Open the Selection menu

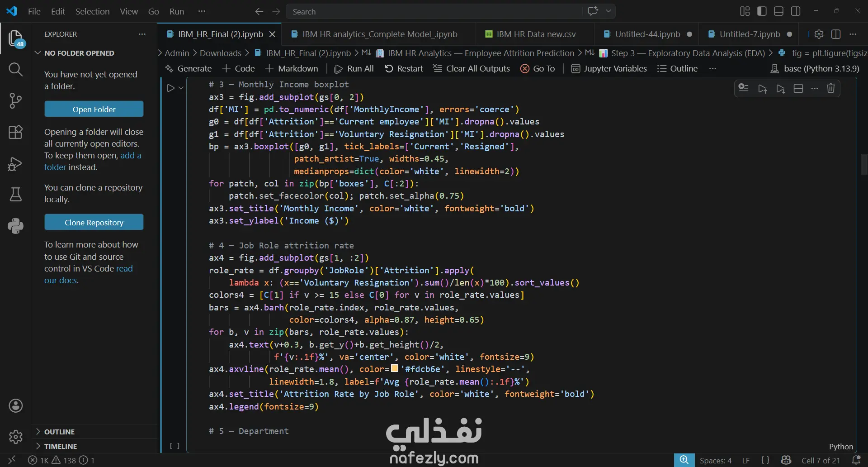pyautogui.click(x=92, y=11)
